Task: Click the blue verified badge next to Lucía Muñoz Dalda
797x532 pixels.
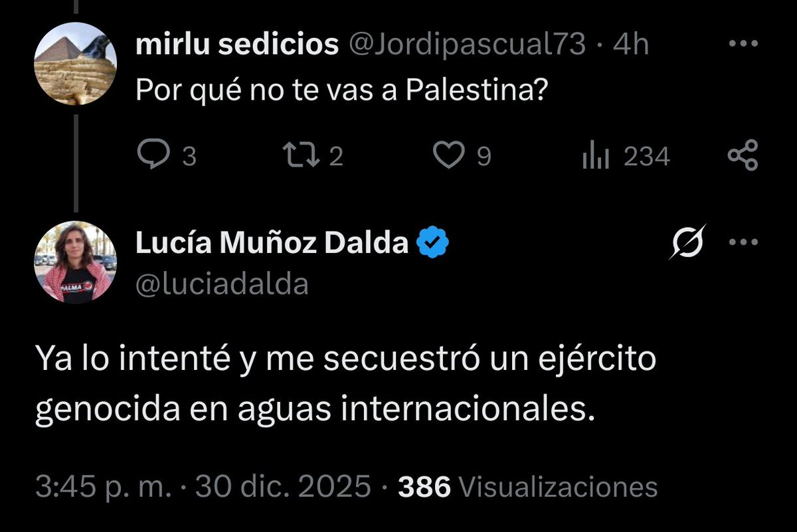Action: 432,244
